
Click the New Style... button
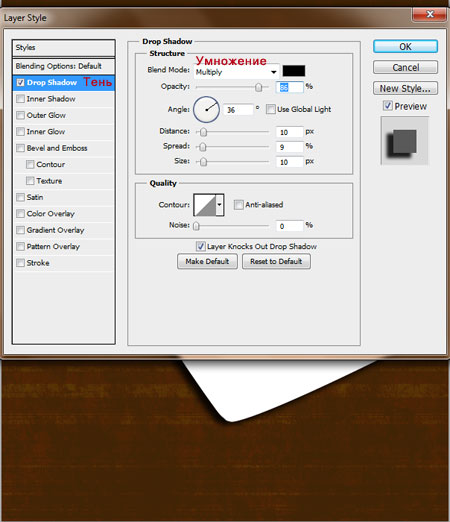[x=405, y=88]
